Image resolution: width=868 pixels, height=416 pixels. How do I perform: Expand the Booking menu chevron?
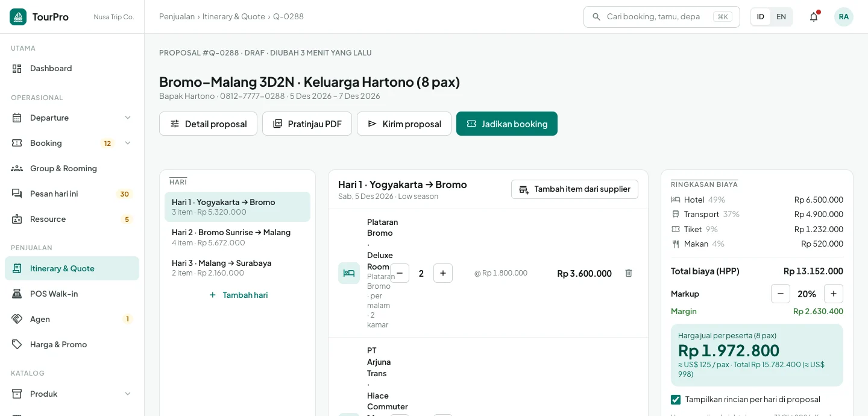tap(128, 143)
